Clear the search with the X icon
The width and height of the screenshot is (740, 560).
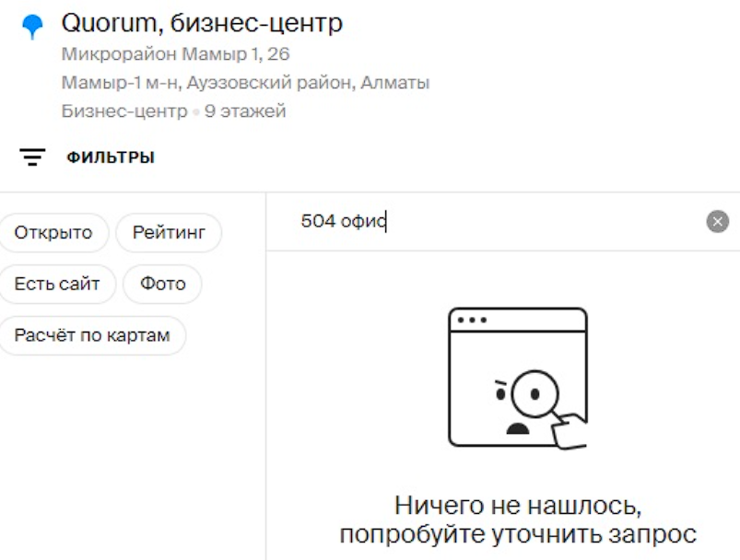(717, 221)
